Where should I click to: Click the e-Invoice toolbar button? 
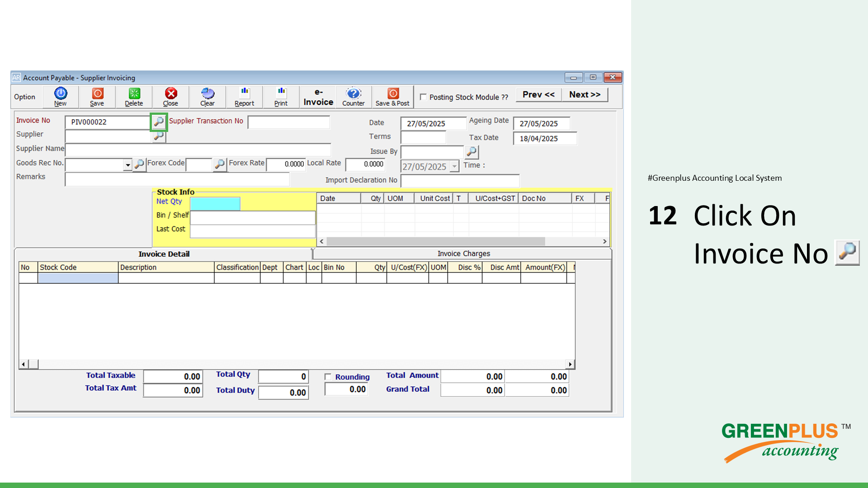(318, 97)
